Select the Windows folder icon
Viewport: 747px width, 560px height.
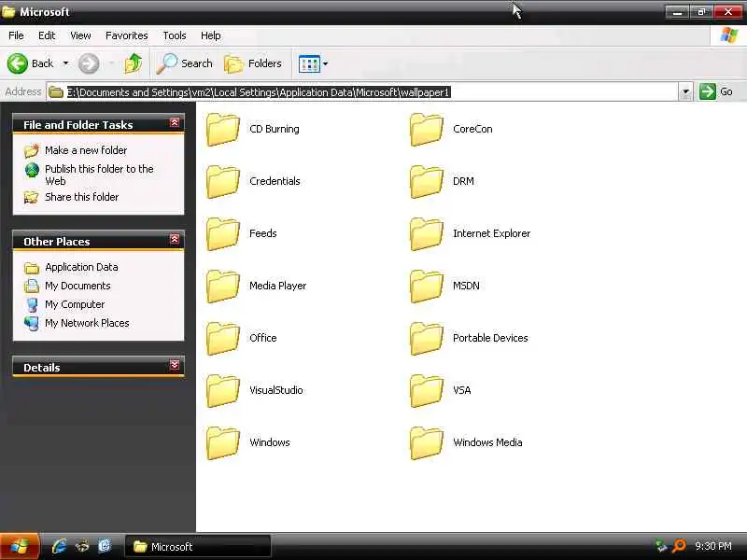[x=222, y=442]
